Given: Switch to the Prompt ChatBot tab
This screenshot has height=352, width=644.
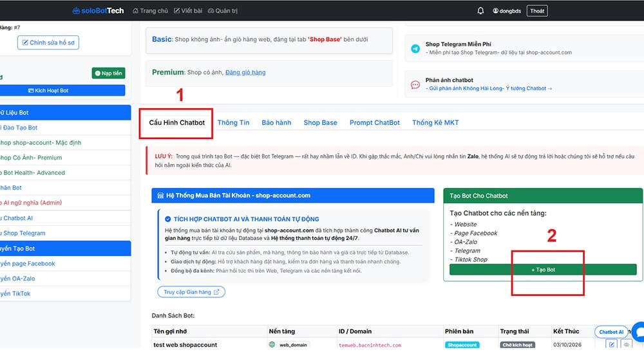Looking at the screenshot, I should click(375, 123).
